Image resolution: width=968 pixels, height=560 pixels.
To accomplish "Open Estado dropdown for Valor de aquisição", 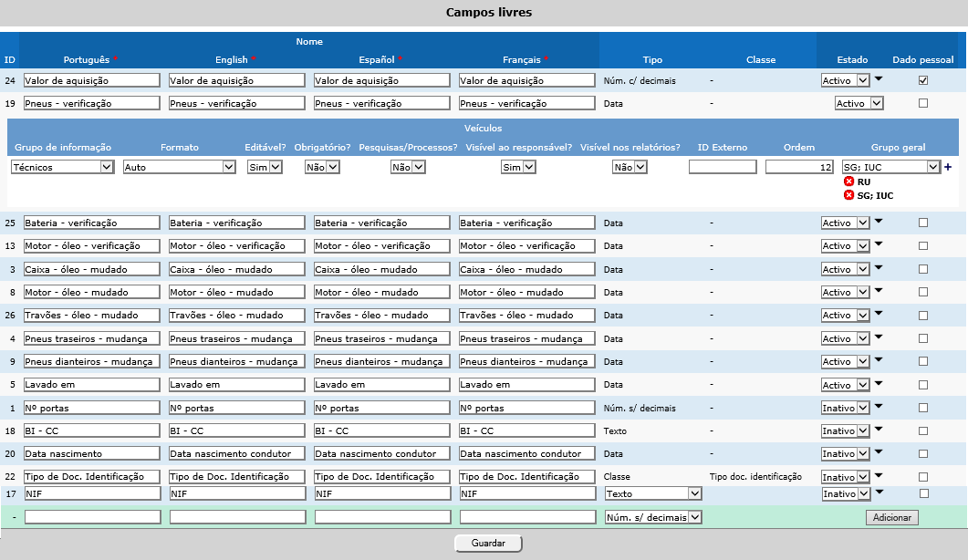I will (845, 80).
